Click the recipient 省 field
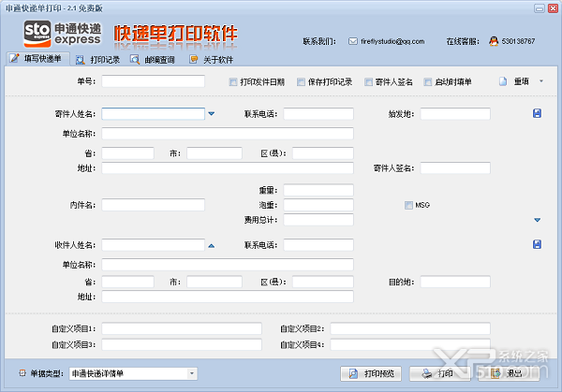The height and width of the screenshot is (392, 562). [x=127, y=282]
